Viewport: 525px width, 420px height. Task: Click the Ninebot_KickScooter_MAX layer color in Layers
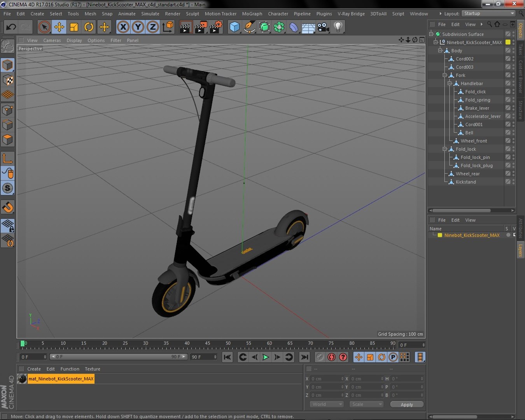point(440,235)
